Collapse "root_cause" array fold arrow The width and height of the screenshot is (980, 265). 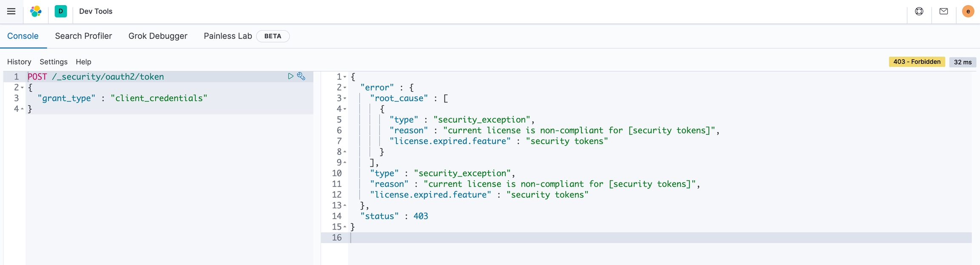345,98
